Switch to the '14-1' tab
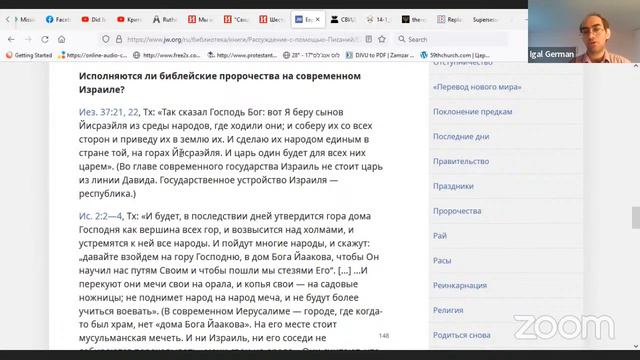 pos(378,19)
